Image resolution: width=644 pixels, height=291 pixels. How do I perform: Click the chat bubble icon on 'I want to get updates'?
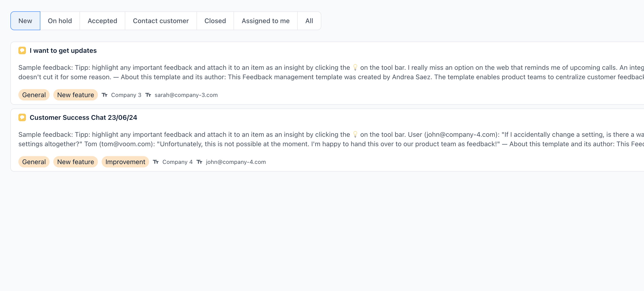point(22,50)
